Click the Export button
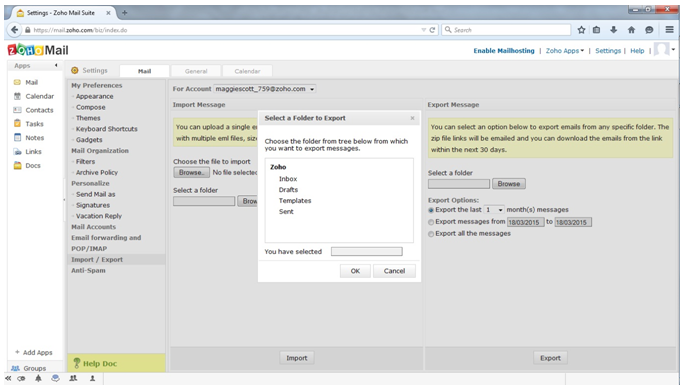685x388 pixels. pyautogui.click(x=550, y=358)
